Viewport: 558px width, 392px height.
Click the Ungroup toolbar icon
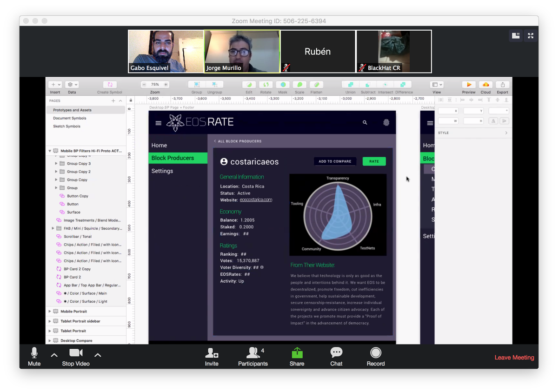[214, 85]
